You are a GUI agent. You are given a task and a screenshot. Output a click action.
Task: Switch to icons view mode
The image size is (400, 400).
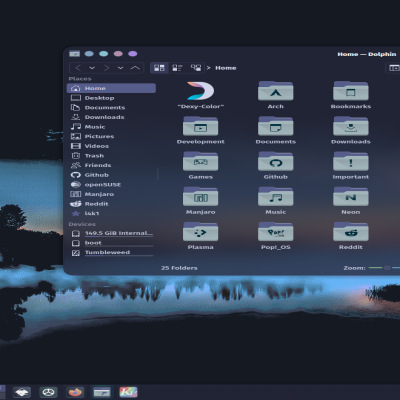(x=159, y=68)
